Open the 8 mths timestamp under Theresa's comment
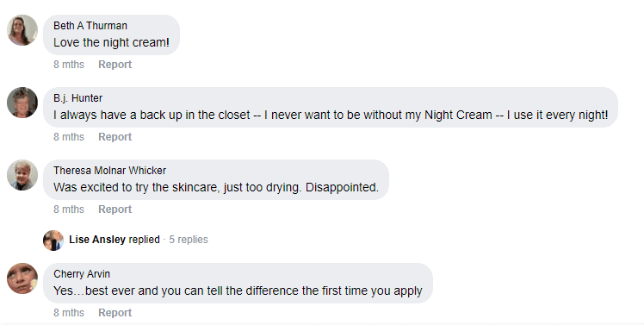 [x=69, y=209]
